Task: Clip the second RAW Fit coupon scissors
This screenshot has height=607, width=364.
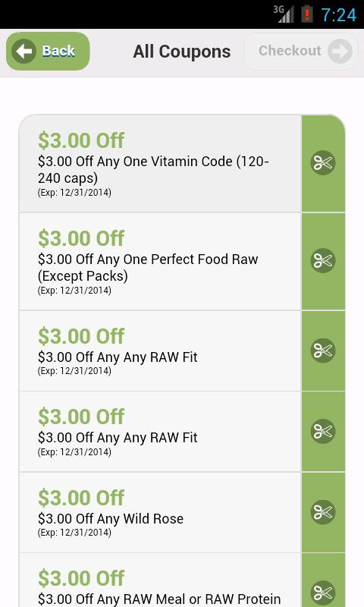Action: click(x=323, y=431)
